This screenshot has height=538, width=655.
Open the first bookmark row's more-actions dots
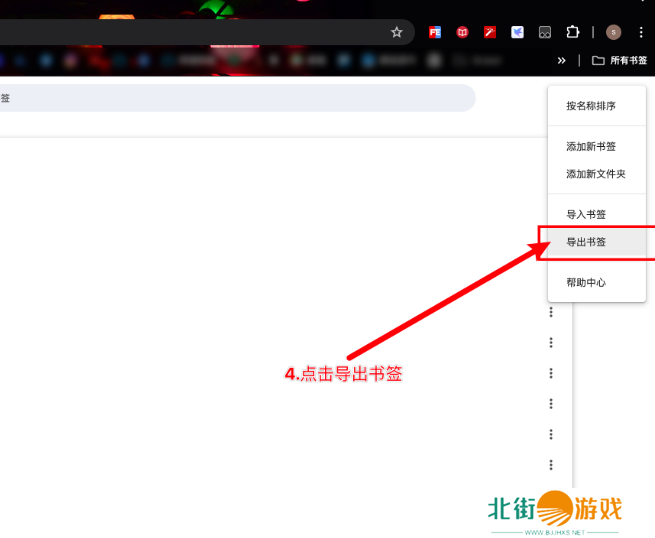551,313
